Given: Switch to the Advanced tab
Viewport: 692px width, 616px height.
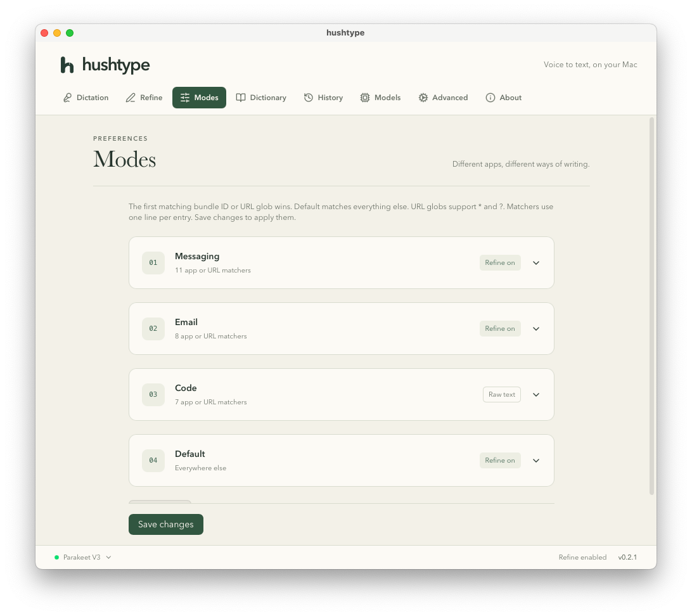Looking at the screenshot, I should point(443,98).
